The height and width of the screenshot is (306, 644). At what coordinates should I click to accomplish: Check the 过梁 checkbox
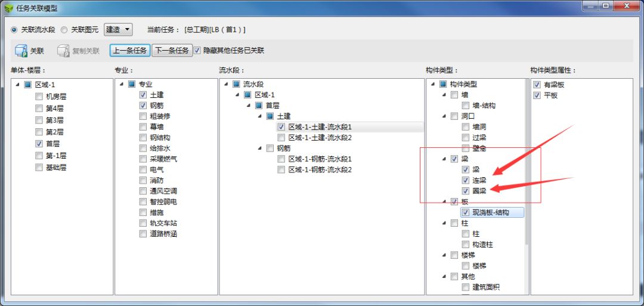(x=465, y=138)
